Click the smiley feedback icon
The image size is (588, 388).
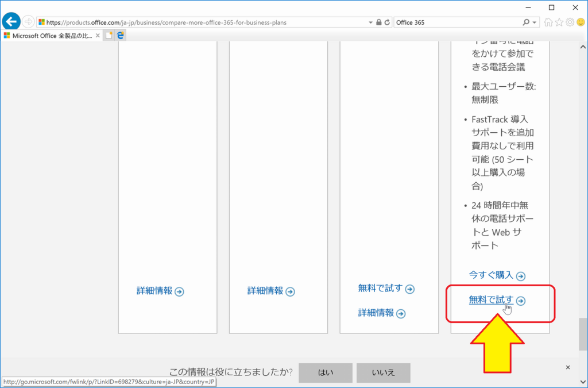coord(581,22)
